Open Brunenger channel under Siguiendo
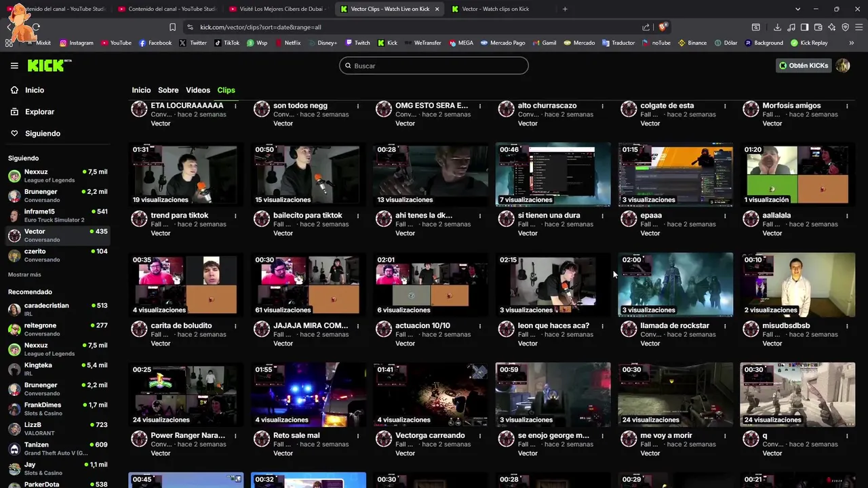Image resolution: width=868 pixels, height=488 pixels. (58, 196)
